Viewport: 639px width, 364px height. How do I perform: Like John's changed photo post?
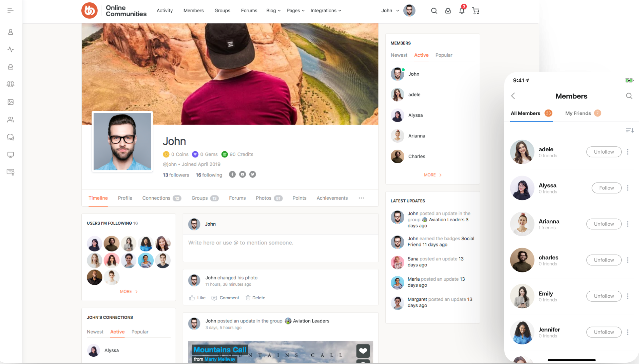click(x=198, y=298)
